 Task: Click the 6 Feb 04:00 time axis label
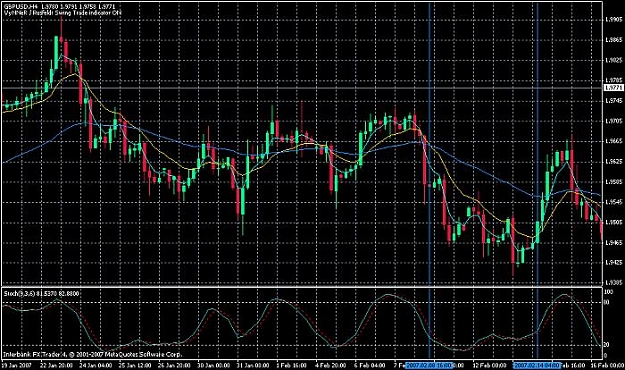pyautogui.click(x=370, y=365)
